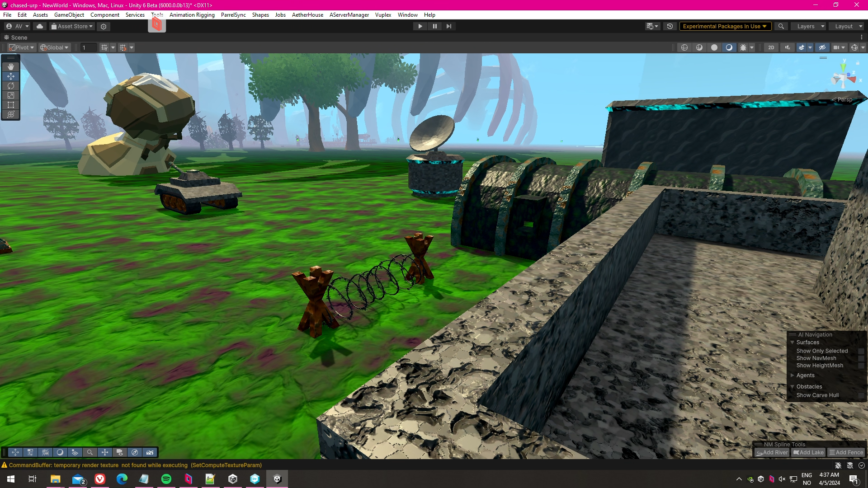
Task: Toggle scene visibility hidden-objects icon
Action: coord(822,47)
